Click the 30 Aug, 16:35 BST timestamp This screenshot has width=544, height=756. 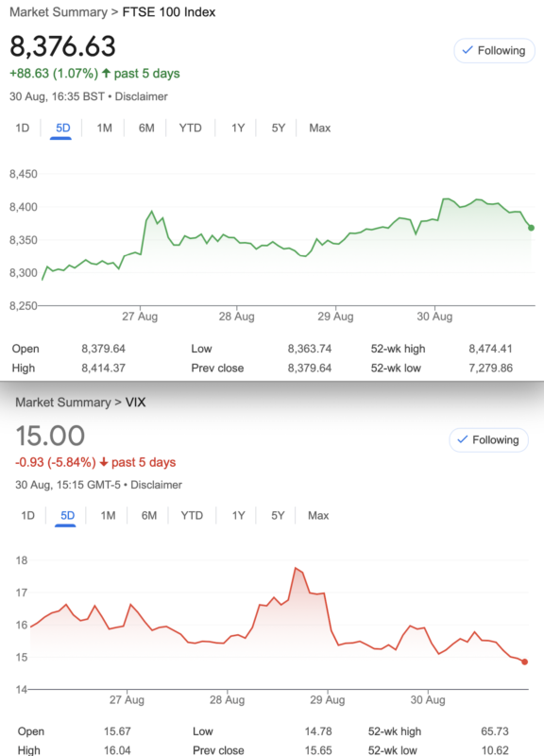click(x=57, y=96)
